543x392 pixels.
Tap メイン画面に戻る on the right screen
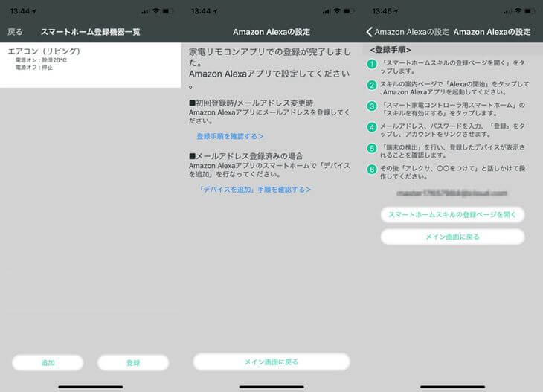pos(452,237)
